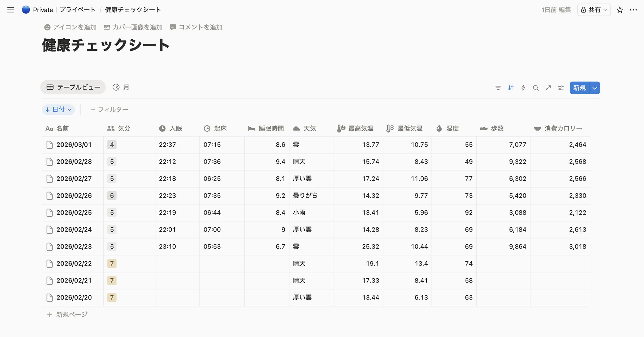Open the sort options icon
644x337 pixels.
click(510, 88)
